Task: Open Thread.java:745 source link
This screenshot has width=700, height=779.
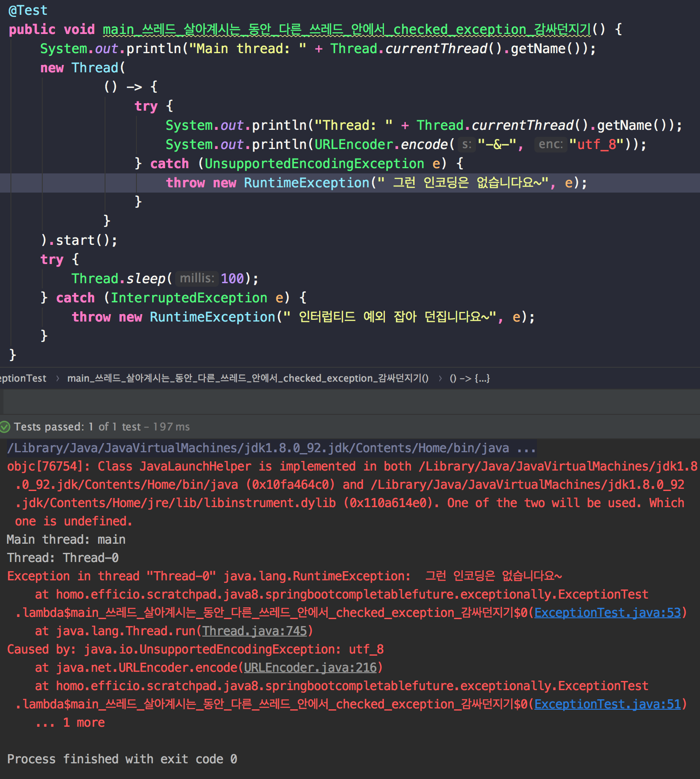Action: click(x=255, y=631)
